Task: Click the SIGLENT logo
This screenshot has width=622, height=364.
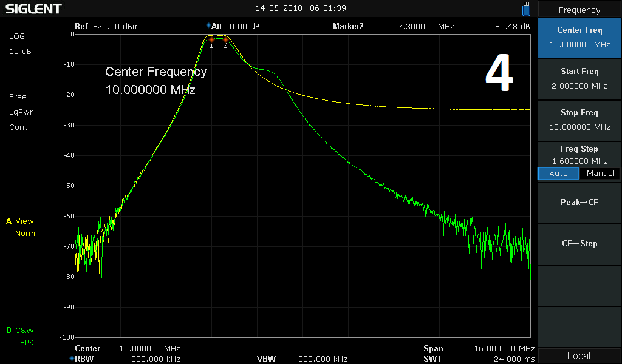Action: click(34, 8)
